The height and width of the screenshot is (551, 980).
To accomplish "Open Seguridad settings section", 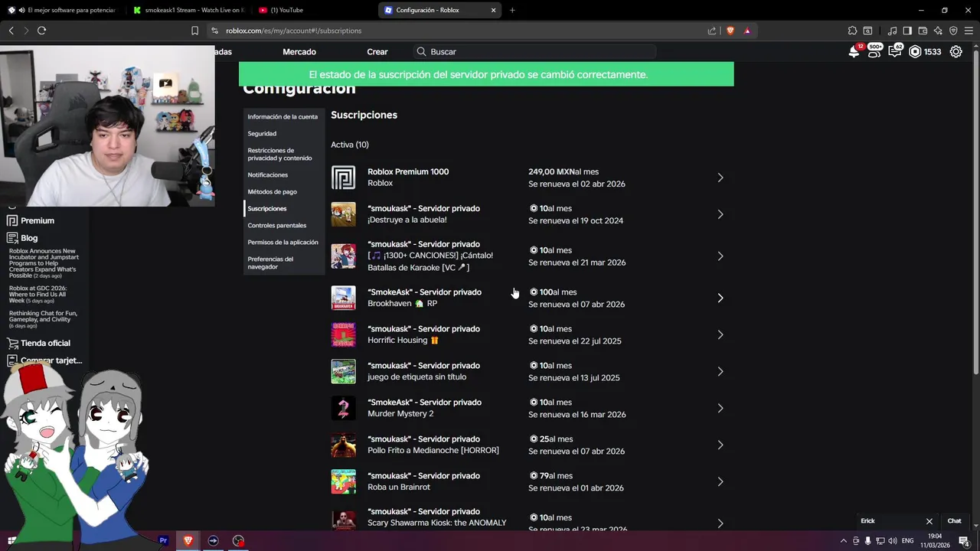I will click(x=262, y=134).
